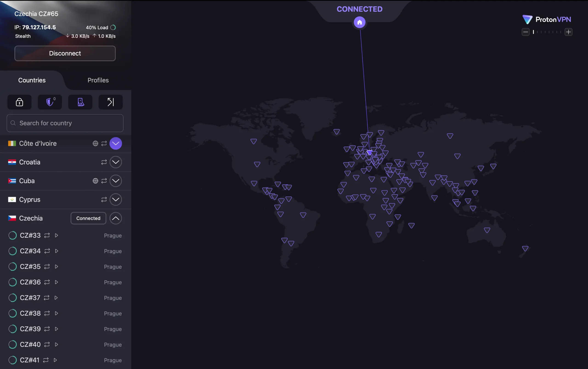Click the Tor globe icon next to Cuba

tap(96, 181)
